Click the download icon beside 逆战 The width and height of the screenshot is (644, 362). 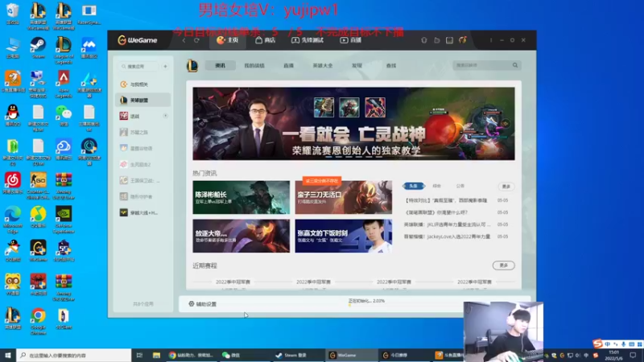[165, 116]
